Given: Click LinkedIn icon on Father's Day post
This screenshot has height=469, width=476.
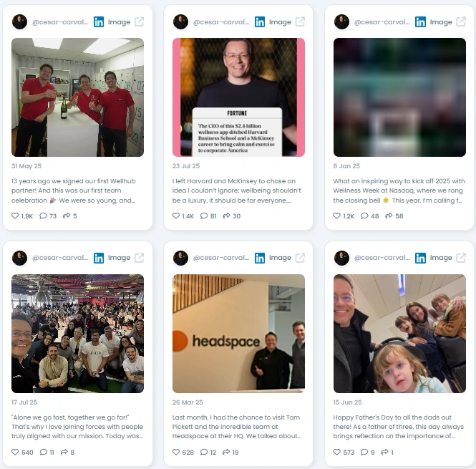Looking at the screenshot, I should pyautogui.click(x=420, y=258).
